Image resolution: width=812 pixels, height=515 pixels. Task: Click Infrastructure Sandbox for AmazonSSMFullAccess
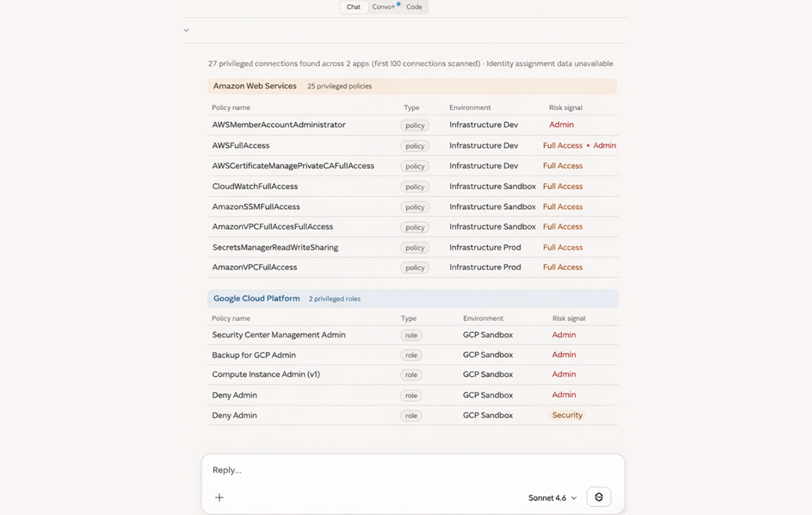(x=492, y=206)
